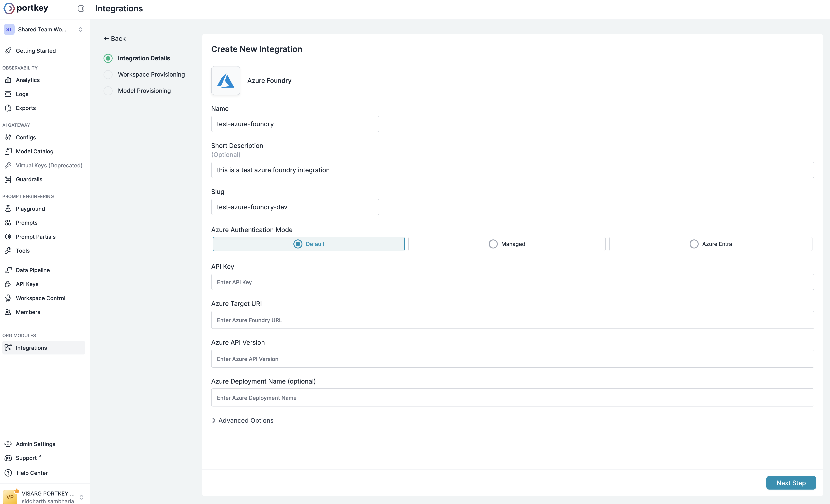Open Playground flask icon
Viewport: 830px width, 504px height.
pyautogui.click(x=8, y=209)
